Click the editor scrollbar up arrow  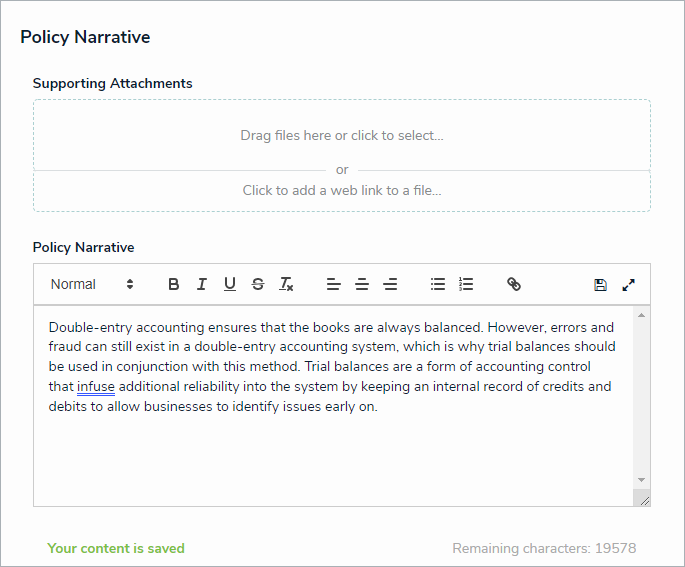pos(641,316)
